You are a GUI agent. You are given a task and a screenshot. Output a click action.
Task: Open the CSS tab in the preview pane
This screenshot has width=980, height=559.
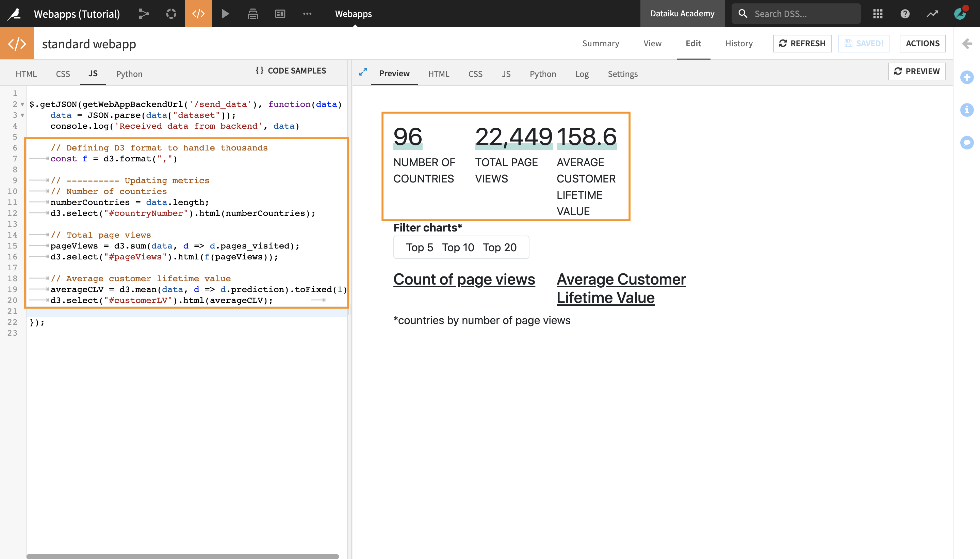(475, 74)
